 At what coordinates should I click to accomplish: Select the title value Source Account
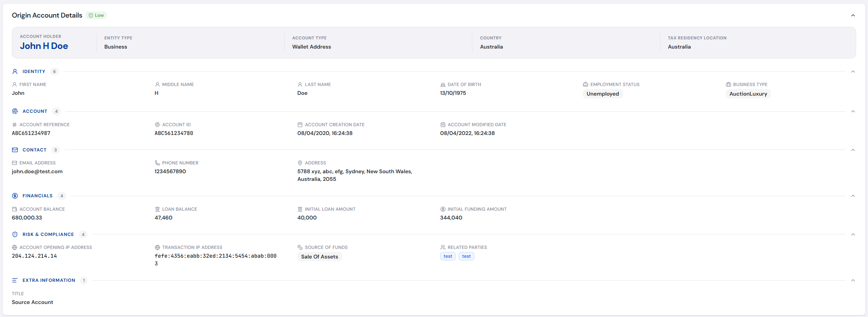coord(32,302)
